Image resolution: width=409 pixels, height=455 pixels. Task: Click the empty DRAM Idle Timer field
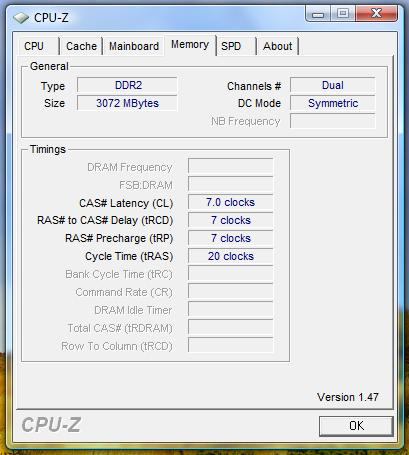pos(231,310)
